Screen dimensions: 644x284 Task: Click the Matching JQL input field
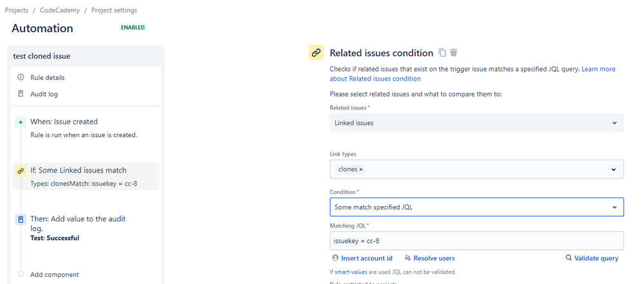pos(476,241)
